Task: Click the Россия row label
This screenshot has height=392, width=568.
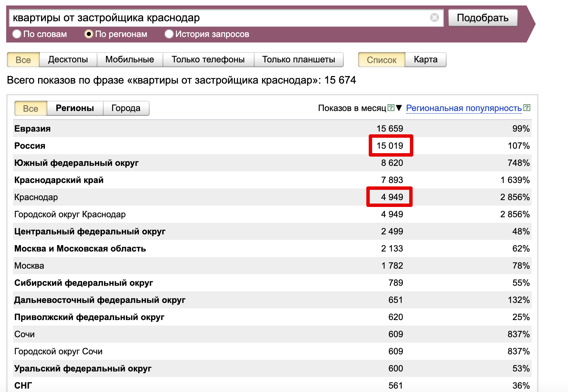Action: click(x=29, y=146)
